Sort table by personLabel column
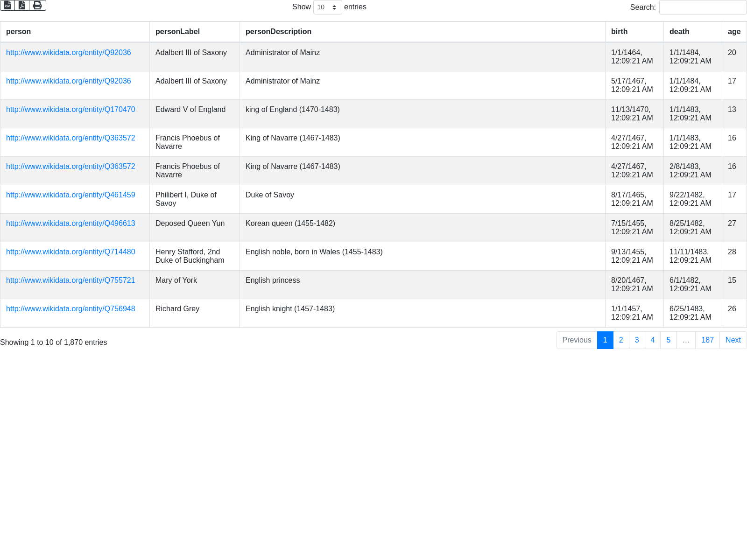Screen dimensions: 747x560 tap(177, 32)
